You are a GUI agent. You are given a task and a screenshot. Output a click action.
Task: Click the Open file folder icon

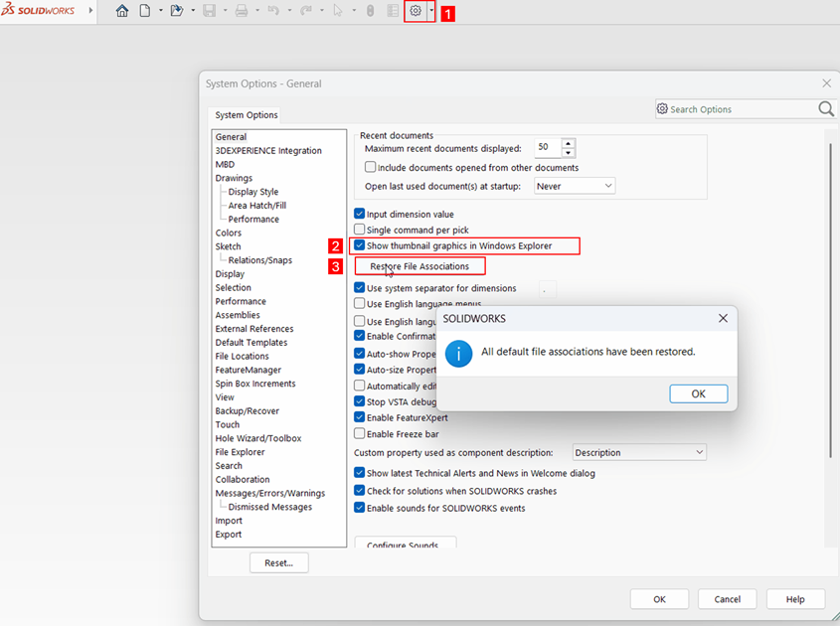(176, 12)
